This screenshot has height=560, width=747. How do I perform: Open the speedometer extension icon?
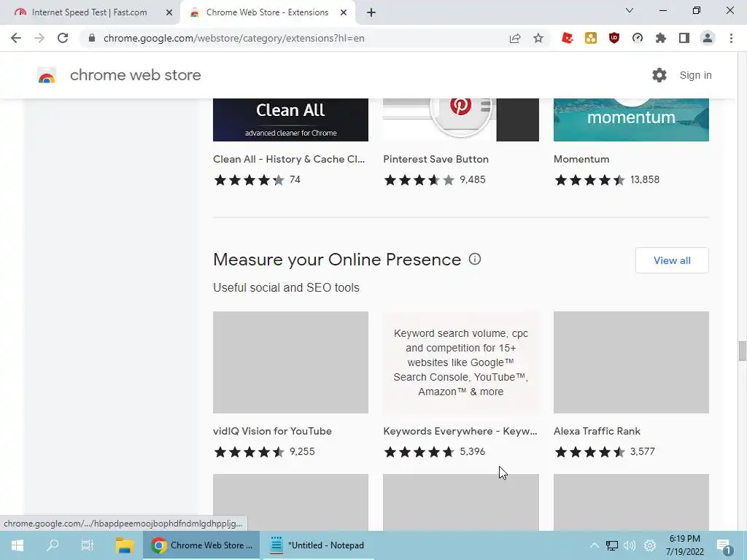pyautogui.click(x=638, y=38)
